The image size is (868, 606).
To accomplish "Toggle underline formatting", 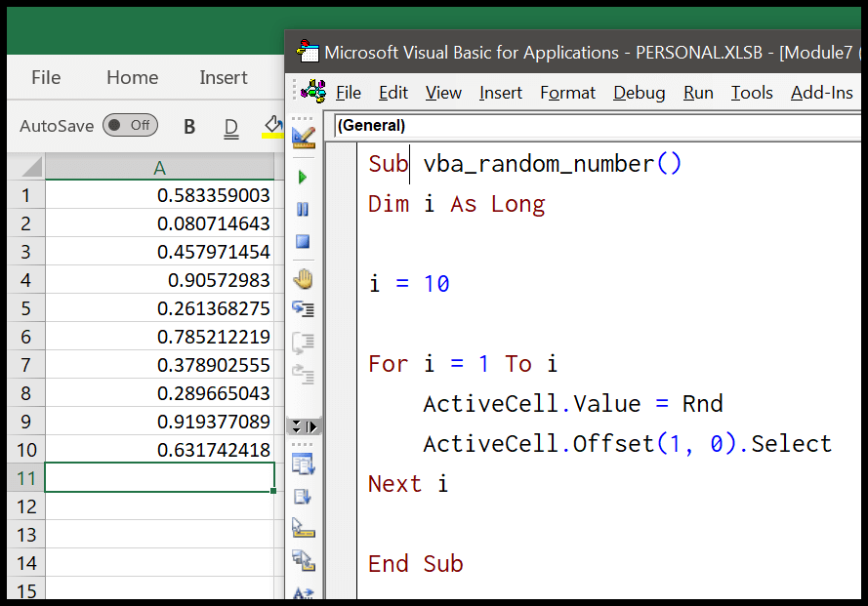I will (x=231, y=125).
